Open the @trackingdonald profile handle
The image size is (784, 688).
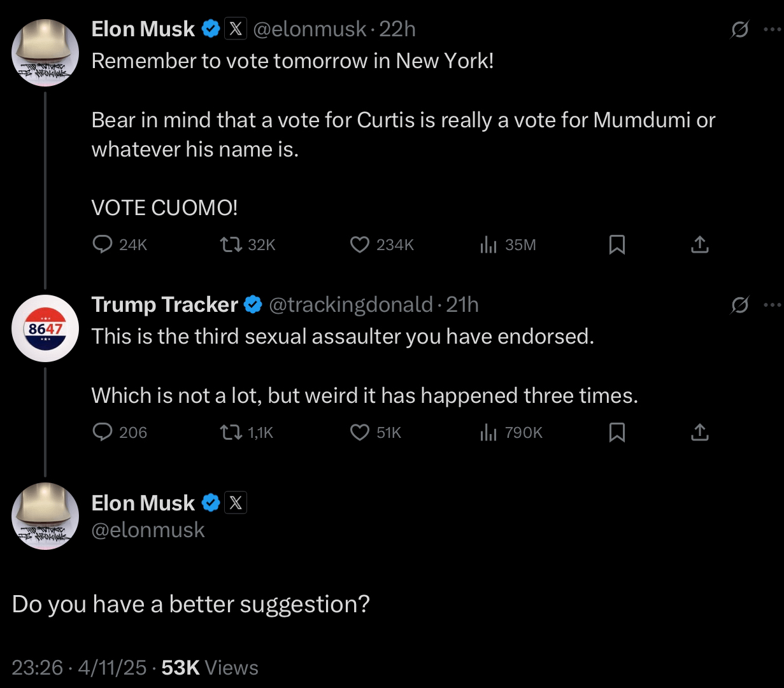point(351,305)
